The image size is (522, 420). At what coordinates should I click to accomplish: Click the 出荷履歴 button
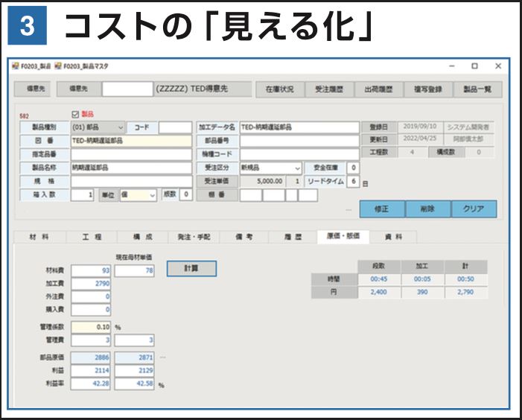click(x=378, y=89)
